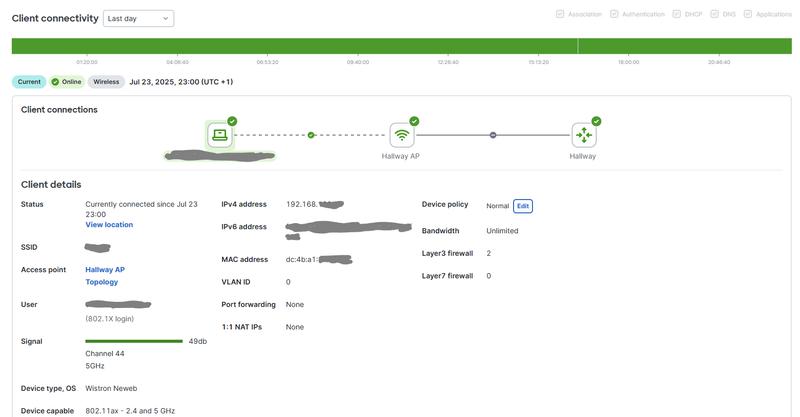Click the green connectivity timeline bar

pyautogui.click(x=400, y=46)
